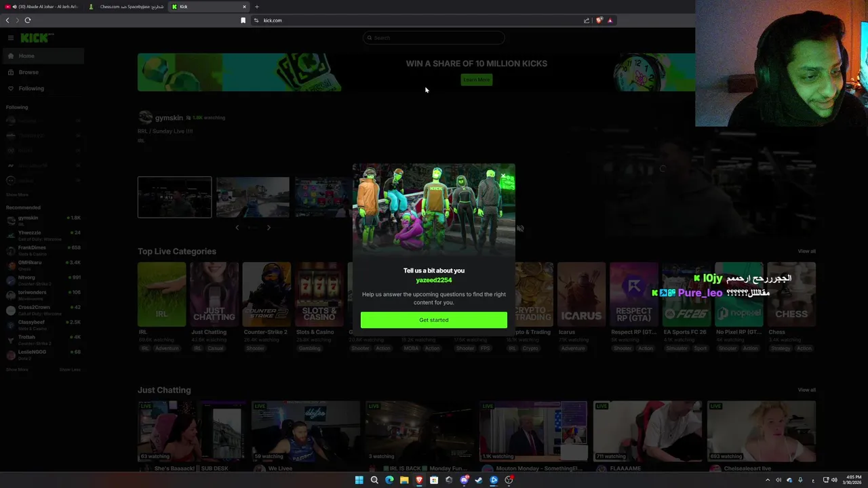
Task: Open Microsoft Store from taskbar
Action: pyautogui.click(x=434, y=480)
